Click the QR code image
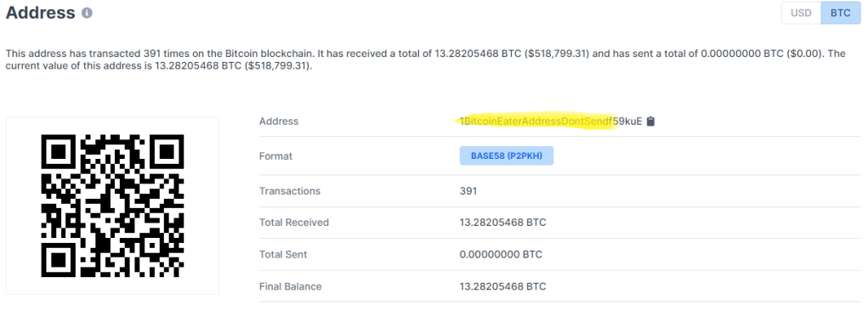Viewport: 868px width, 322px height. (x=112, y=206)
